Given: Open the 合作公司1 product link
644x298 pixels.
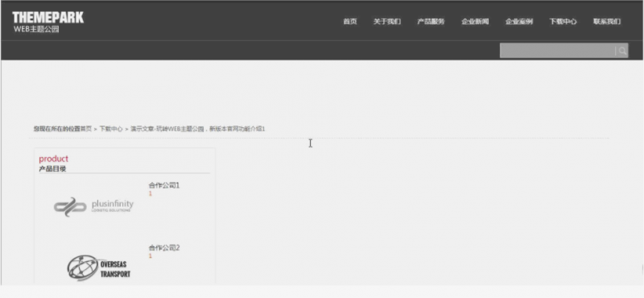Looking at the screenshot, I should point(164,185).
